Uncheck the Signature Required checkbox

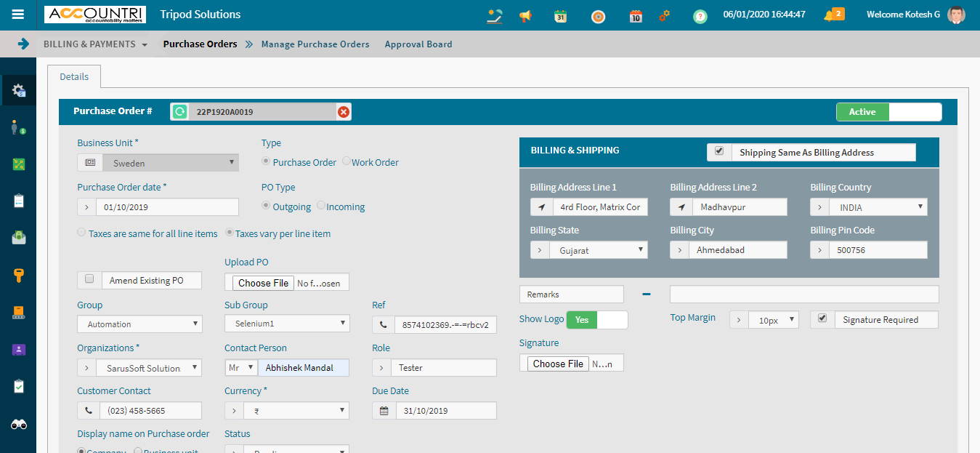click(x=822, y=318)
